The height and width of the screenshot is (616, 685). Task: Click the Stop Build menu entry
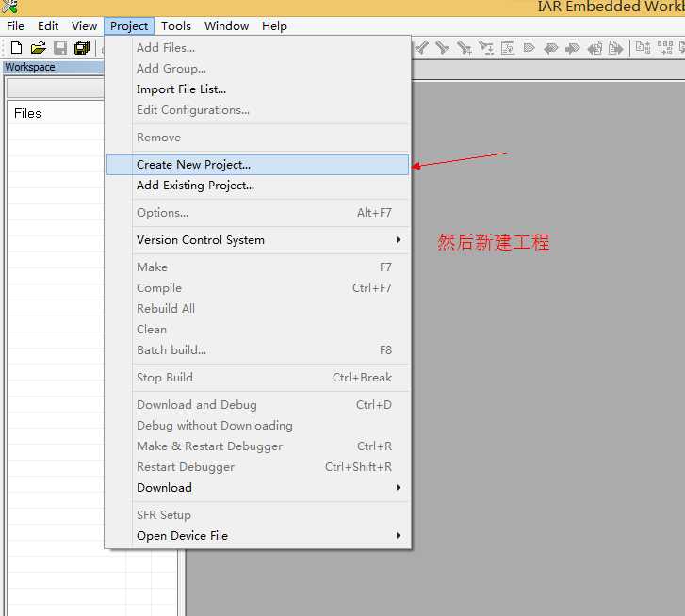(x=257, y=378)
